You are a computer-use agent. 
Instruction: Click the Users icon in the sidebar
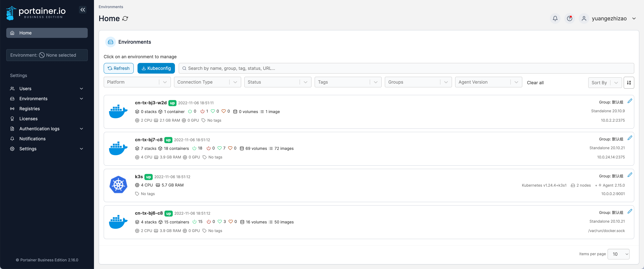tap(12, 89)
